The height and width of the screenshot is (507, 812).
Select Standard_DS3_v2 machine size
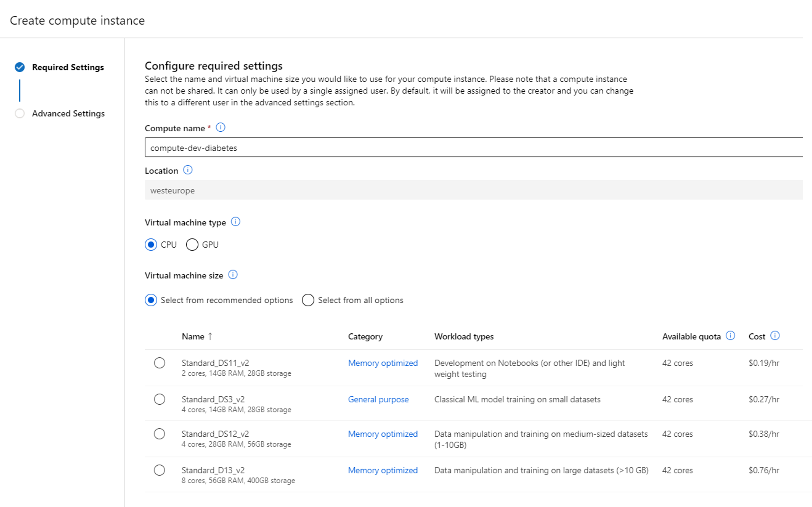[x=159, y=399]
